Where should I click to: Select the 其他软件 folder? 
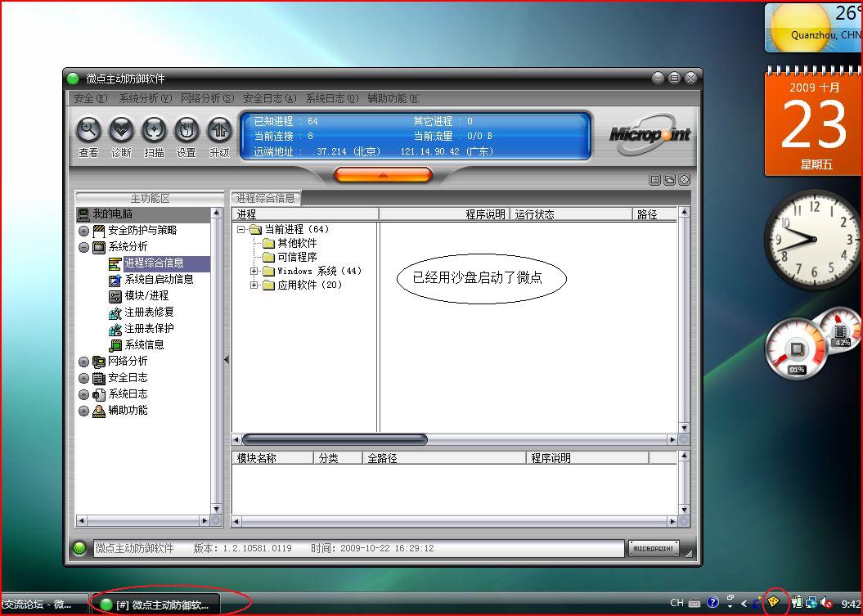pyautogui.click(x=297, y=243)
